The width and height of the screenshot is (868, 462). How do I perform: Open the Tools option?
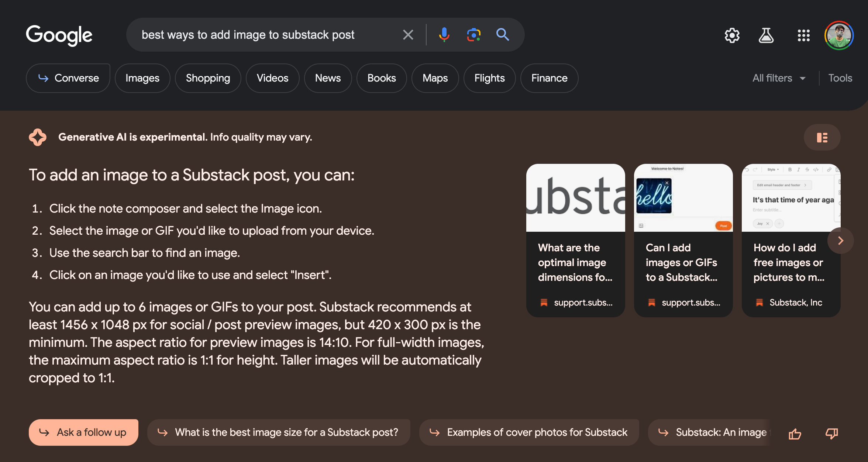click(x=840, y=78)
